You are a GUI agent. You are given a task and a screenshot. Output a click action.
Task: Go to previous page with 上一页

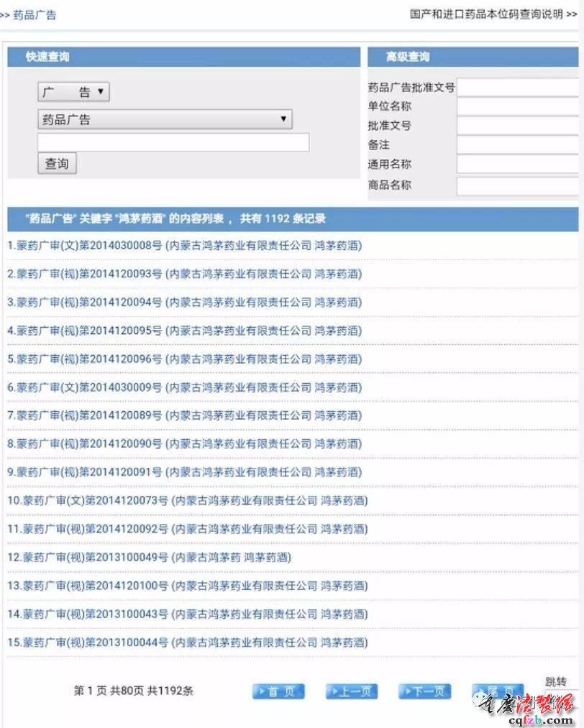click(351, 691)
